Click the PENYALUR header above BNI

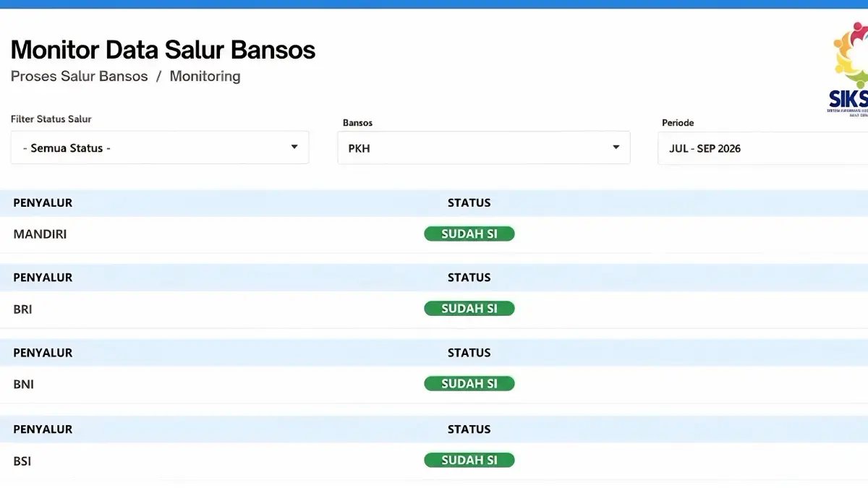pos(43,353)
